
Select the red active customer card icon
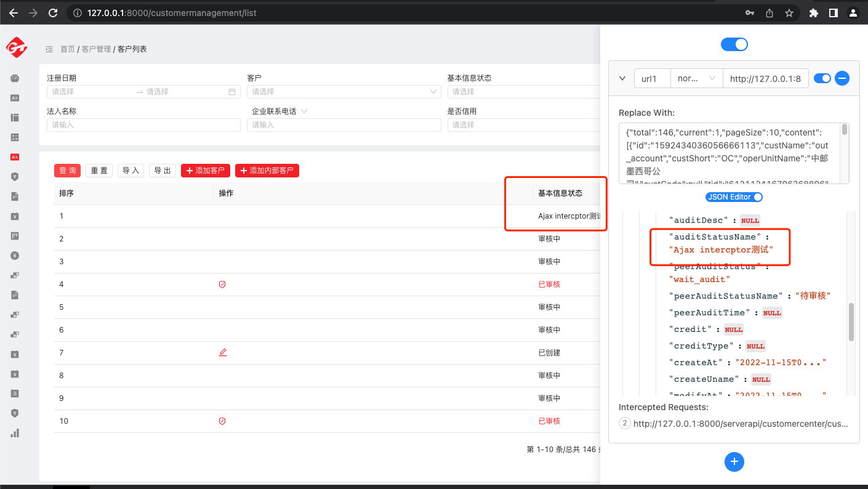click(15, 157)
